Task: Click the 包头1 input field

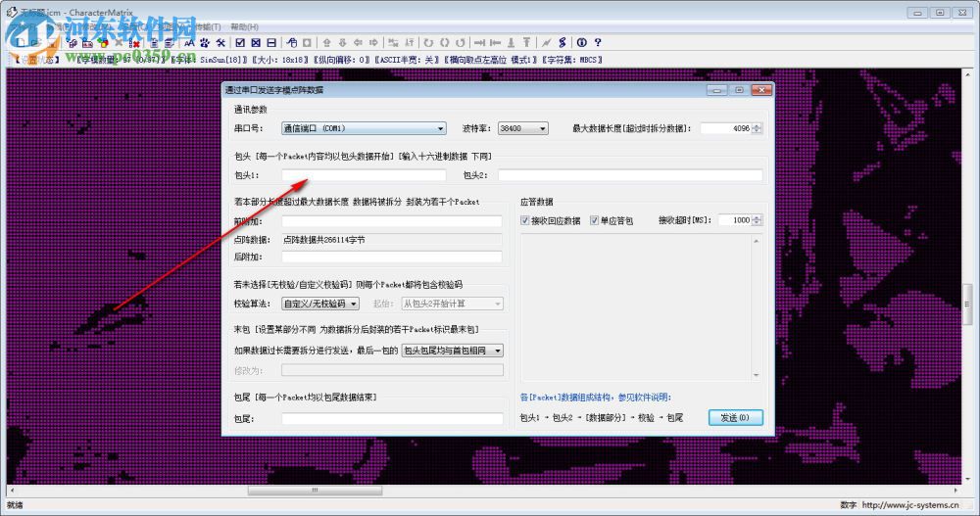Action: pyautogui.click(x=364, y=175)
